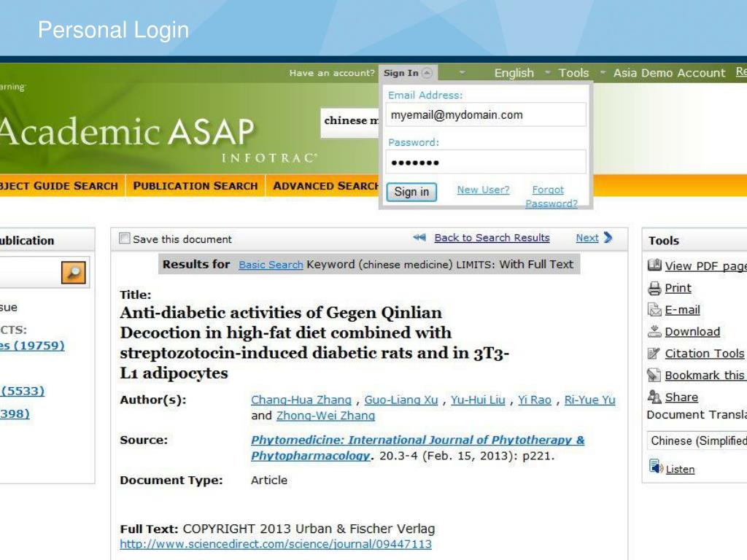Viewport: 747px width, 560px height.
Task: Click the double-arrow icon beside Back to Search Results
Action: [x=419, y=237]
